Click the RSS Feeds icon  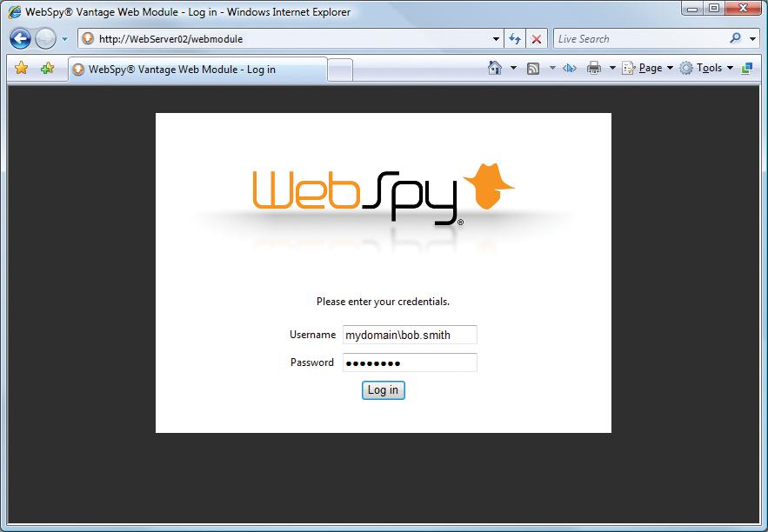pyautogui.click(x=531, y=68)
